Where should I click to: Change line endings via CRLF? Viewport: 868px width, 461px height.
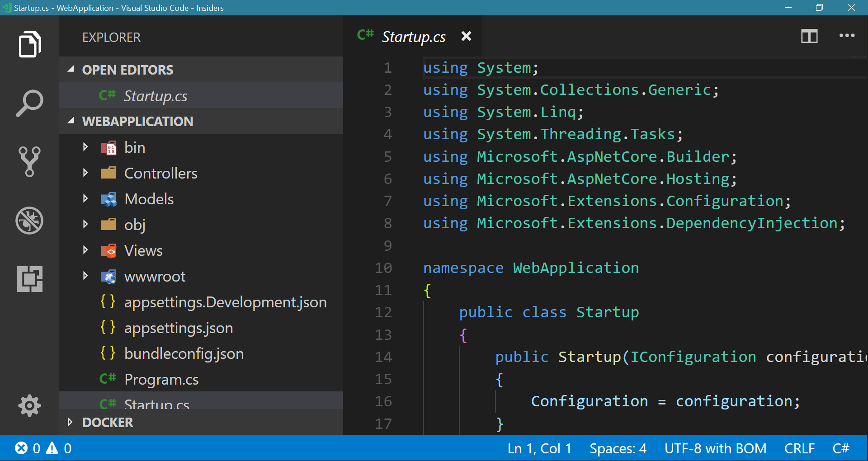click(799, 448)
